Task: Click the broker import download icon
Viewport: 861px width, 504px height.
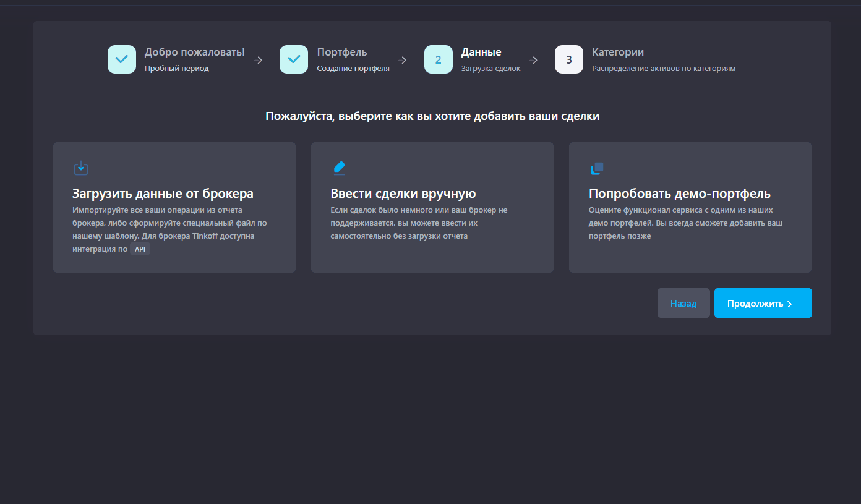Action: 81,168
